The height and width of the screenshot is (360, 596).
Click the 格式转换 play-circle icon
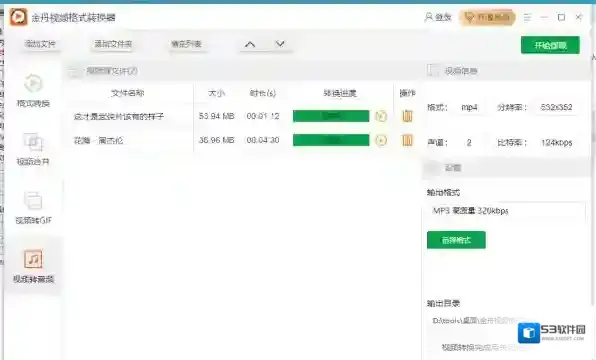(x=33, y=83)
